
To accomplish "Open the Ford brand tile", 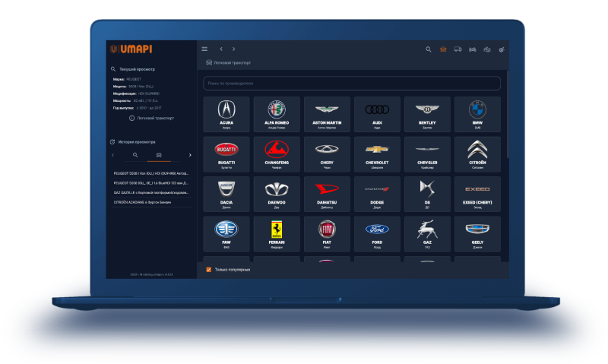I will click(x=377, y=234).
